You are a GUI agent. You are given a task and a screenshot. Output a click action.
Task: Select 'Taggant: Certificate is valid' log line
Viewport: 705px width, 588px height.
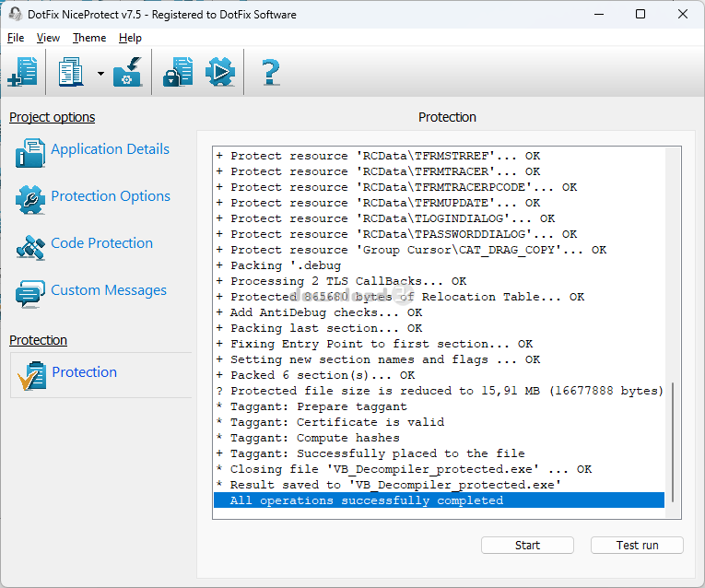[x=439, y=422]
